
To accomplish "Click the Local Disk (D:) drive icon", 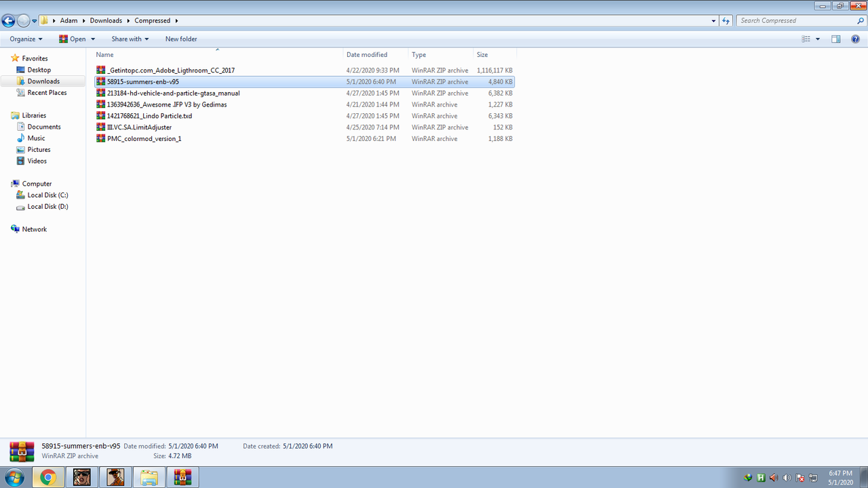I will [20, 207].
